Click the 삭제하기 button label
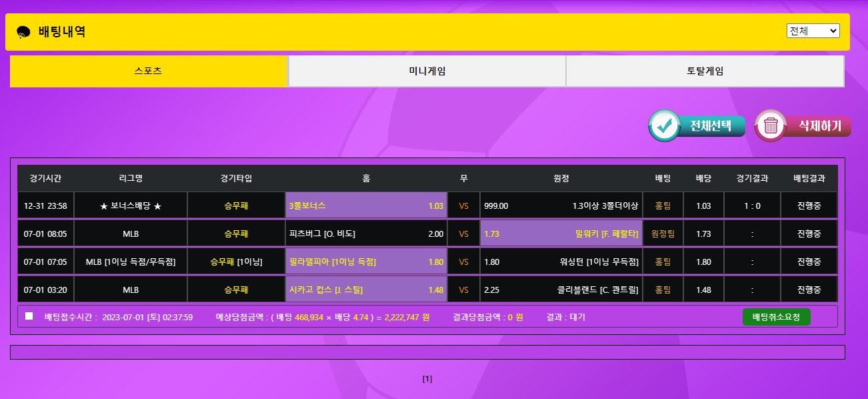868x399 pixels. tap(819, 125)
